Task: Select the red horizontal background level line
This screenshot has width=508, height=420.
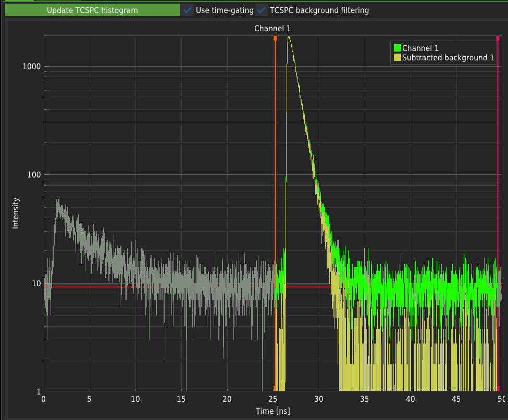Action: 156,287
